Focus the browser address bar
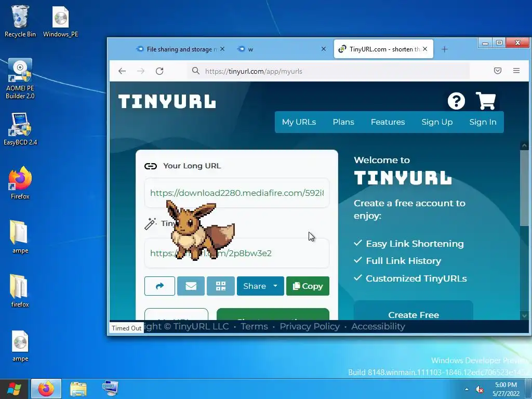532x399 pixels. point(328,71)
